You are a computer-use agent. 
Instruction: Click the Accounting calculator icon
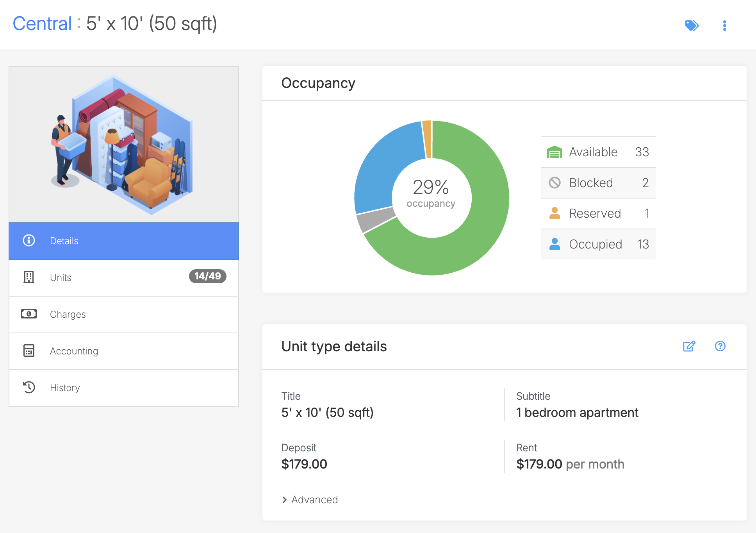coord(29,351)
